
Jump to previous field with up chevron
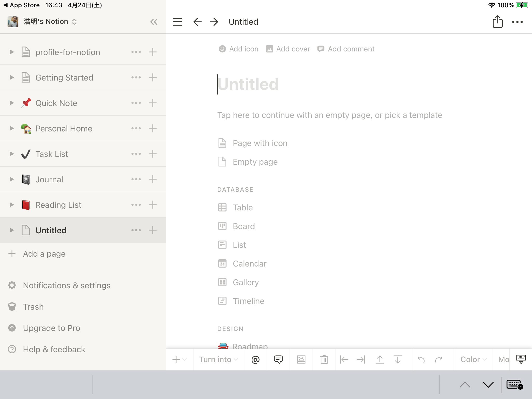(465, 385)
